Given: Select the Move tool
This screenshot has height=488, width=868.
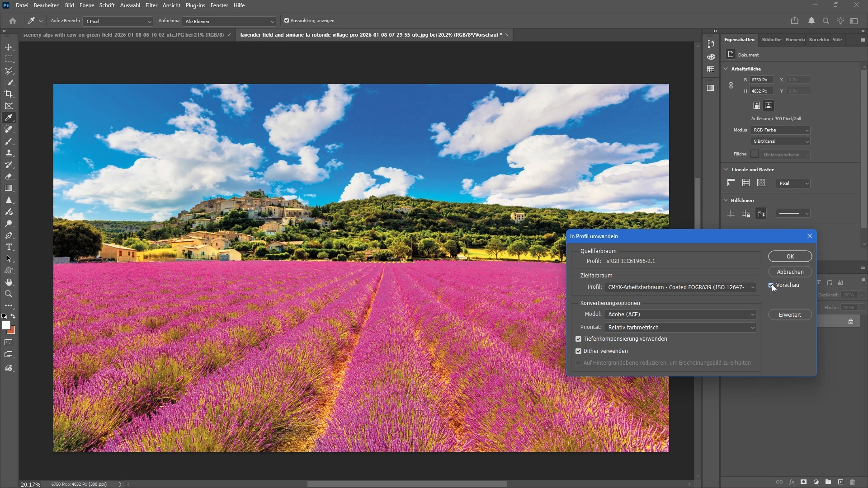Looking at the screenshot, I should 9,47.
